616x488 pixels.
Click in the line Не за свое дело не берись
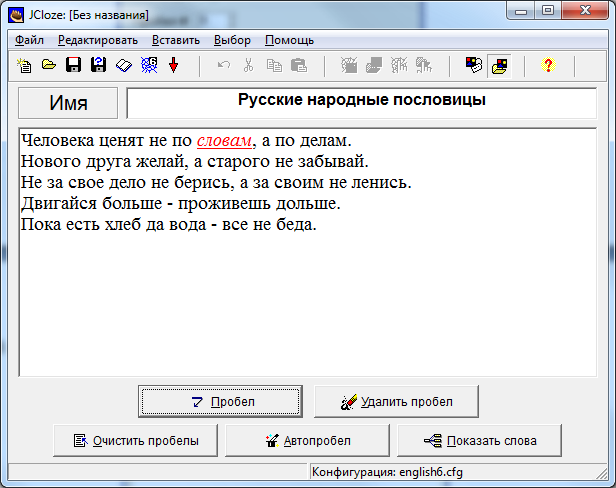[216, 183]
